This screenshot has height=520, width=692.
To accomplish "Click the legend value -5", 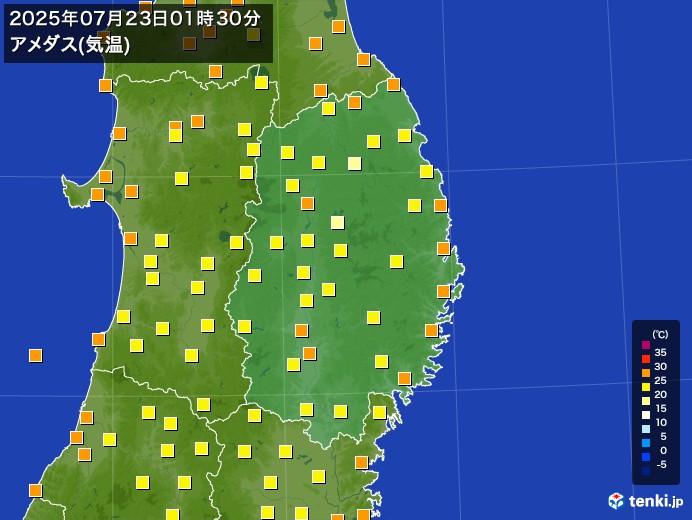I will pos(661,464).
